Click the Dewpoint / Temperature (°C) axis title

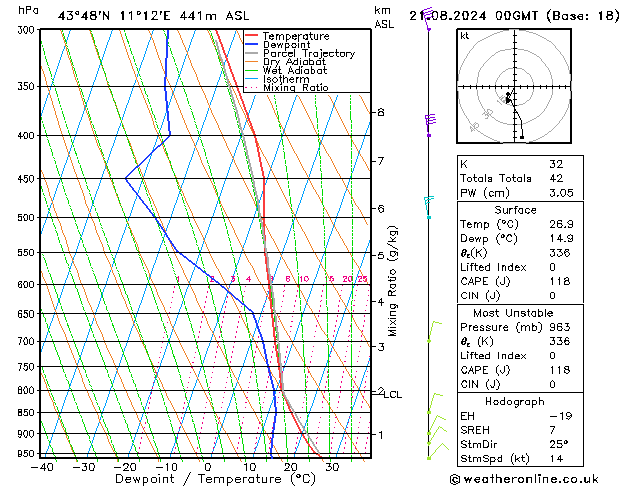215,479
